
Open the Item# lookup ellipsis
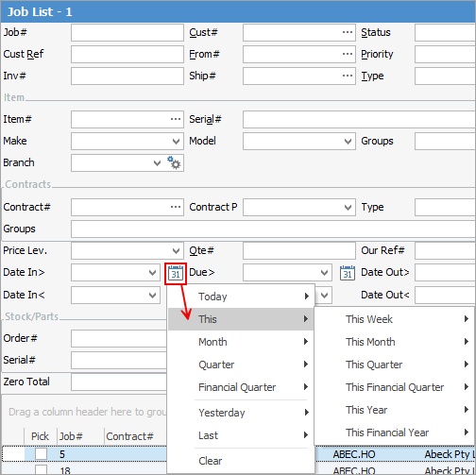176,119
